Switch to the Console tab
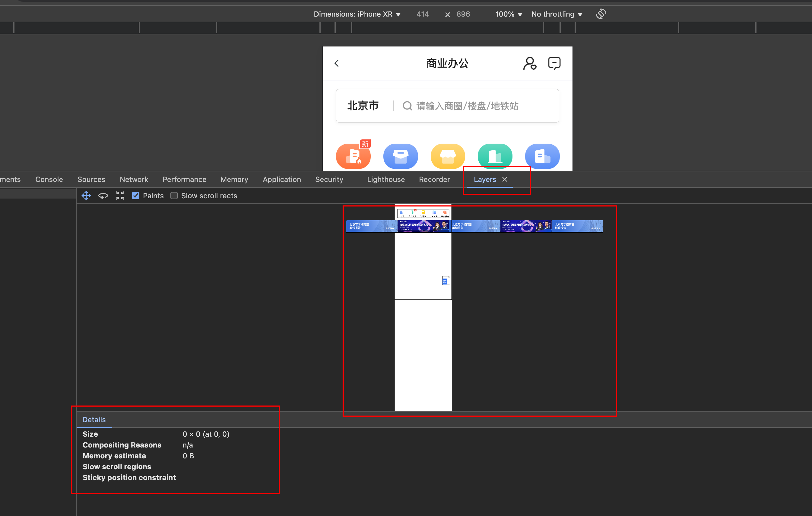Screen dimensions: 812x516 click(49, 180)
